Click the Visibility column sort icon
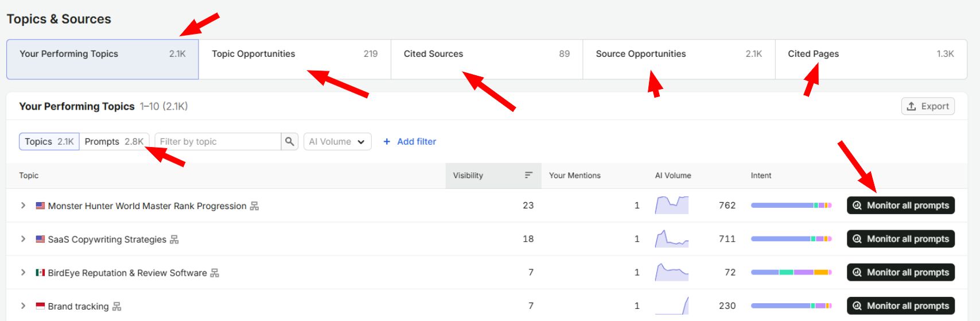This screenshot has height=321, width=980. coord(528,175)
